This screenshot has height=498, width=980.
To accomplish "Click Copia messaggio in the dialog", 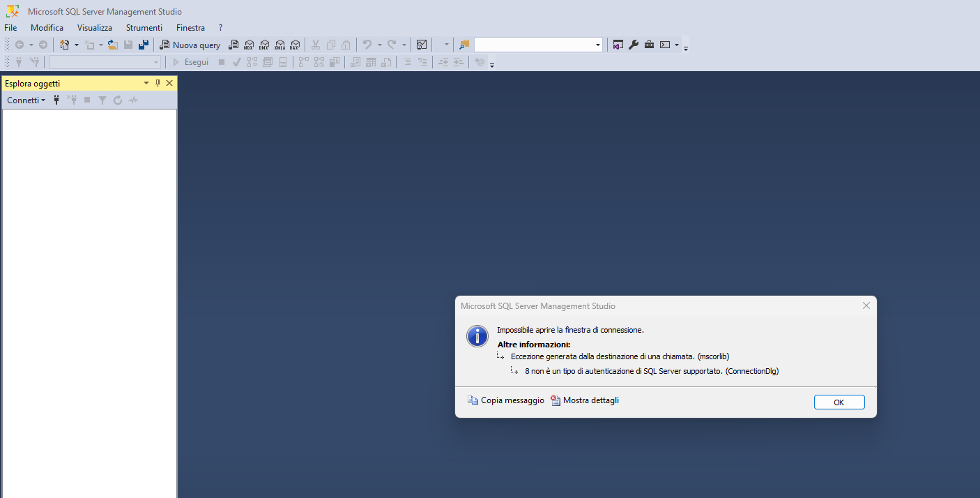I will tap(506, 400).
